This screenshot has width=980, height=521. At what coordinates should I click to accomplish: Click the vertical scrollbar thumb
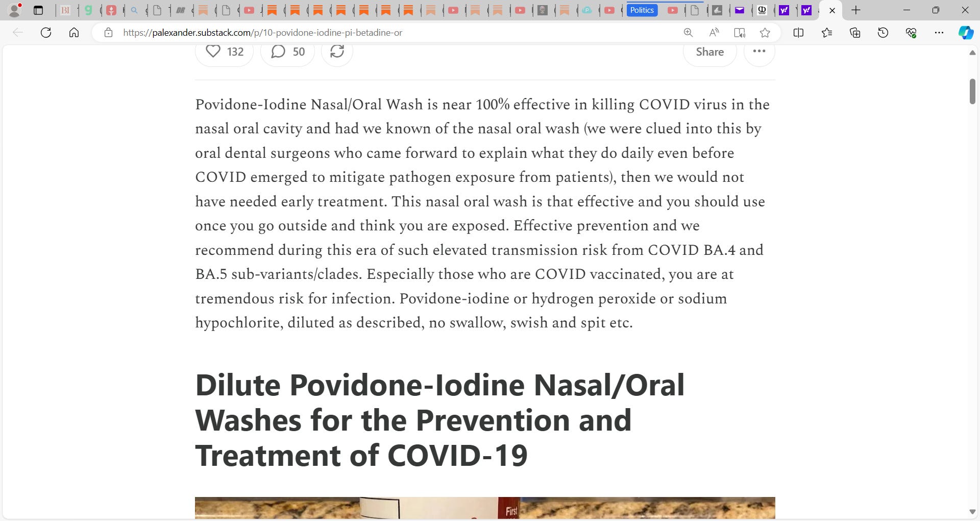tap(972, 91)
